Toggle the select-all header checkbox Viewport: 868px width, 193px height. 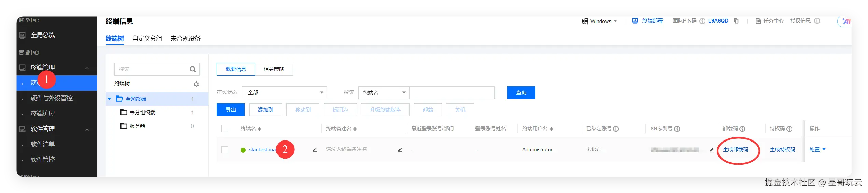pyautogui.click(x=225, y=129)
